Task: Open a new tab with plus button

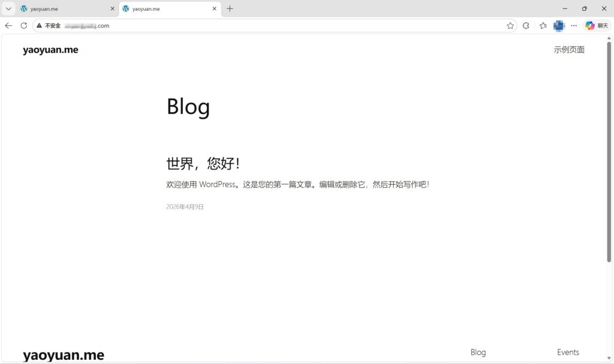Action: 230,8
